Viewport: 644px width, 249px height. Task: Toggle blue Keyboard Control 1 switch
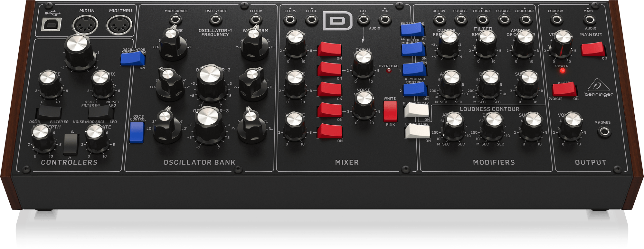point(414,69)
